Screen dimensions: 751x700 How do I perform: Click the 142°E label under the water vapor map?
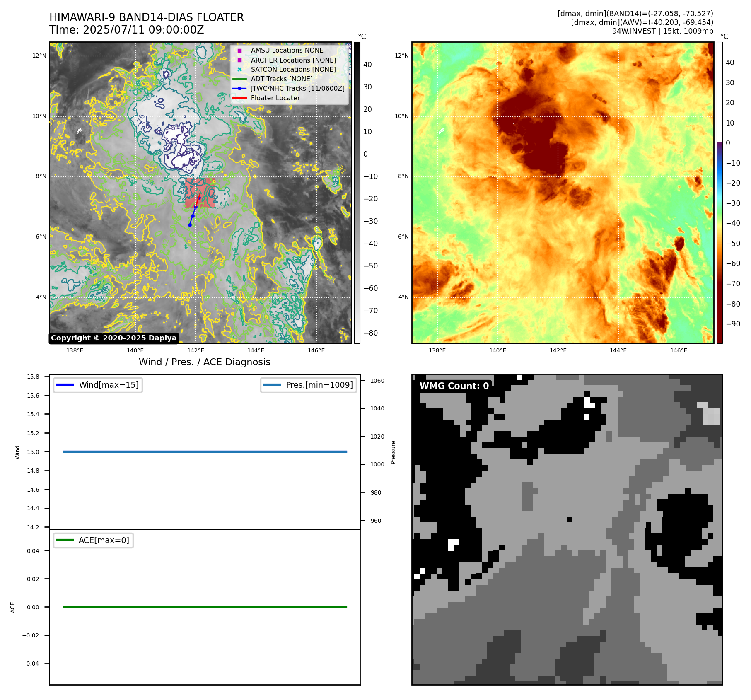(x=558, y=350)
